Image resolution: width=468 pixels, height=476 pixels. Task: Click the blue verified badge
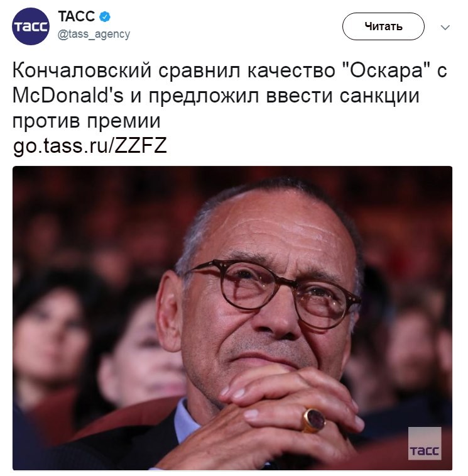(105, 16)
